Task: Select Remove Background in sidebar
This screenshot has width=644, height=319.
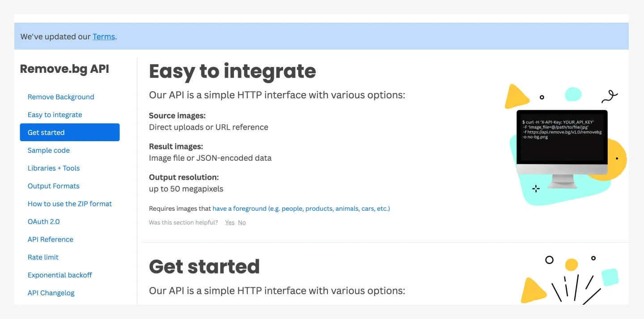Action: click(61, 97)
